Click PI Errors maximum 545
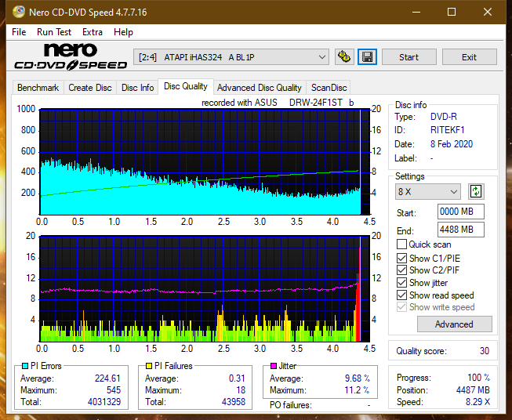The image size is (512, 420). [114, 390]
